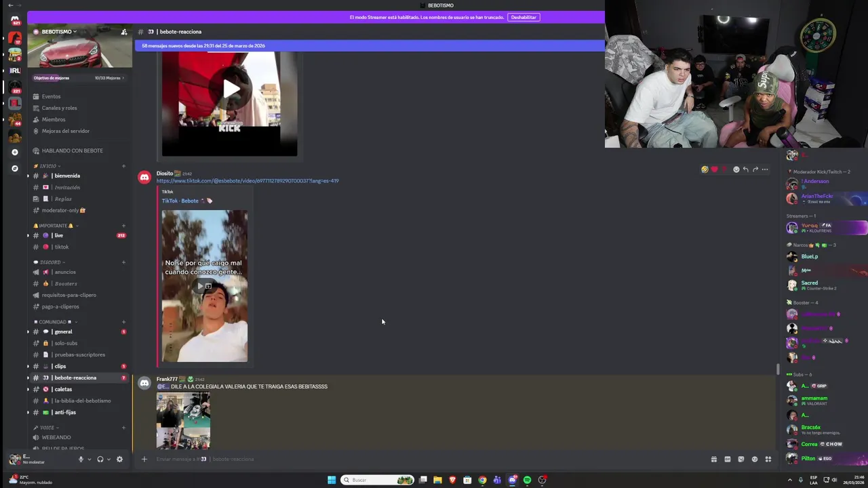This screenshot has width=868, height=488.
Task: Open attachment plus button in message bar
Action: 144,459
